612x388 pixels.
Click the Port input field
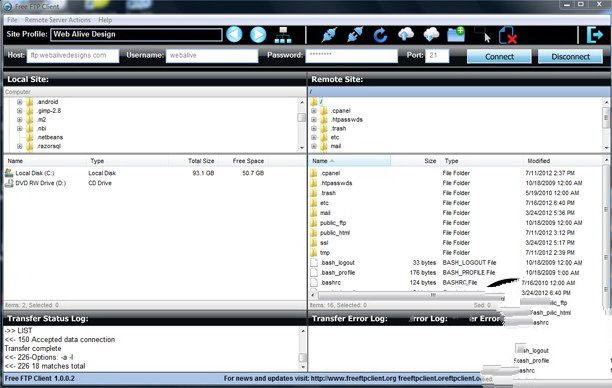click(x=437, y=55)
